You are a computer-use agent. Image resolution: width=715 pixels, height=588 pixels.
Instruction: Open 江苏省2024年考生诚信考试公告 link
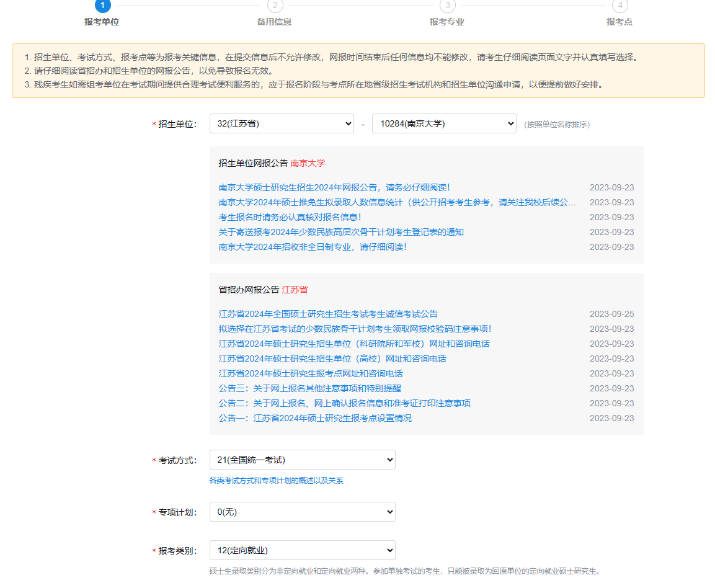tap(328, 314)
